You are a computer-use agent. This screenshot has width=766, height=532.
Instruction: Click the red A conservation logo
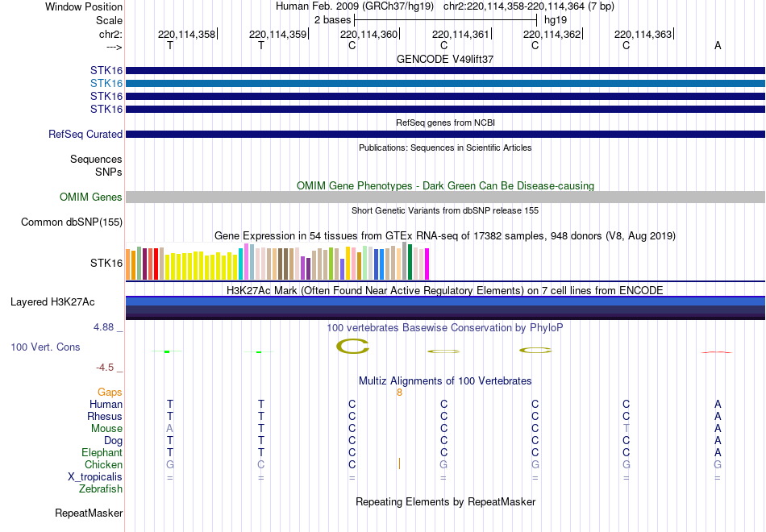pyautogui.click(x=717, y=352)
